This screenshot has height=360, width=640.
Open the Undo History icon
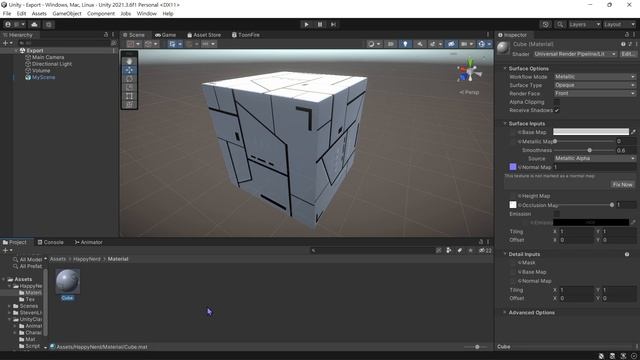546,24
